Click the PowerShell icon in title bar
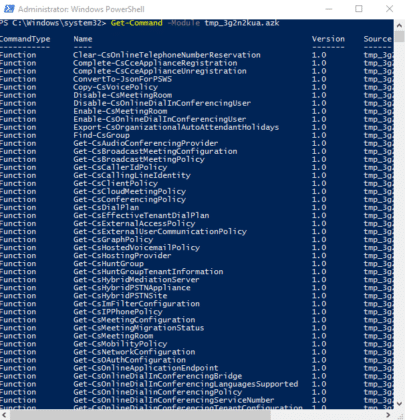The height and width of the screenshot is (420, 405). (9, 9)
